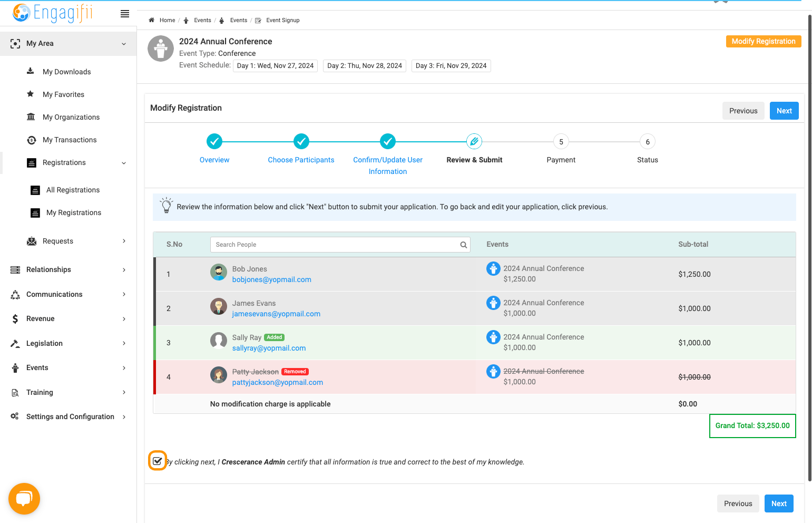Toggle the hamburger sidebar menu icon
Image resolution: width=812 pixels, height=523 pixels.
point(125,14)
